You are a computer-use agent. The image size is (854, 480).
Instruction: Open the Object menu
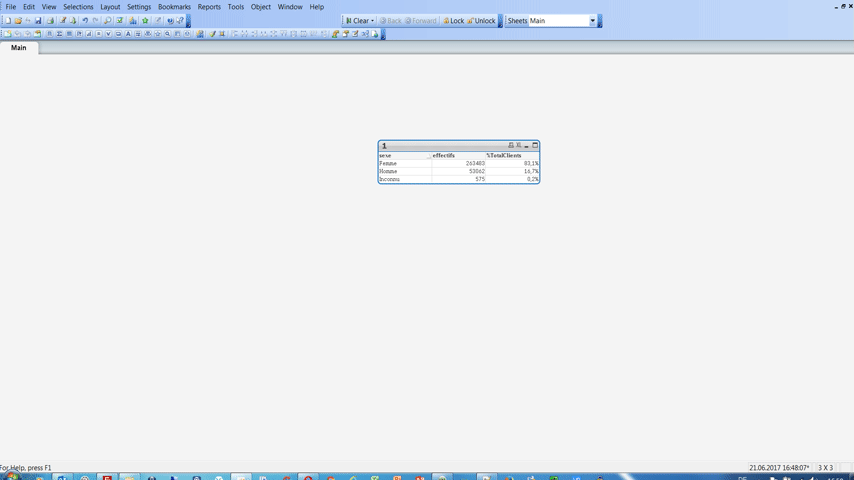(x=260, y=7)
